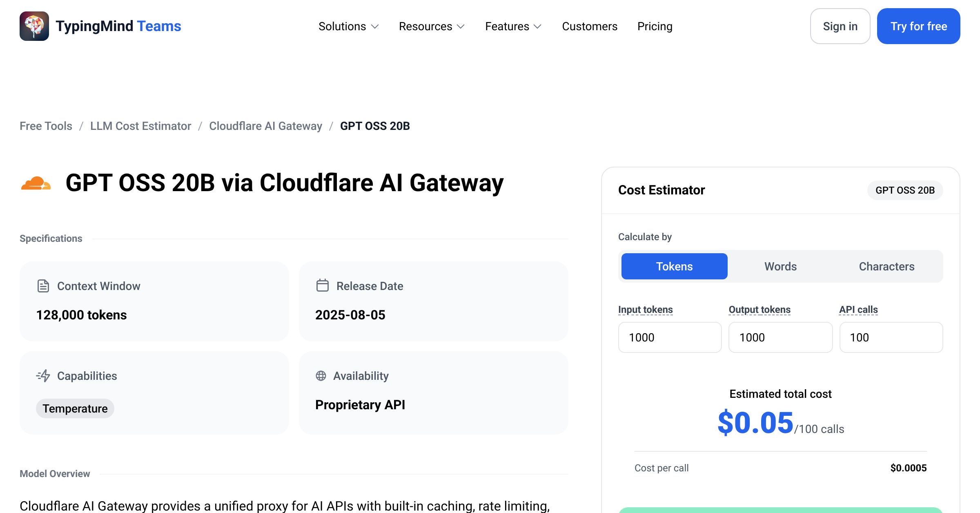Click the Specifications section label
Image resolution: width=980 pixels, height=513 pixels.
point(51,239)
